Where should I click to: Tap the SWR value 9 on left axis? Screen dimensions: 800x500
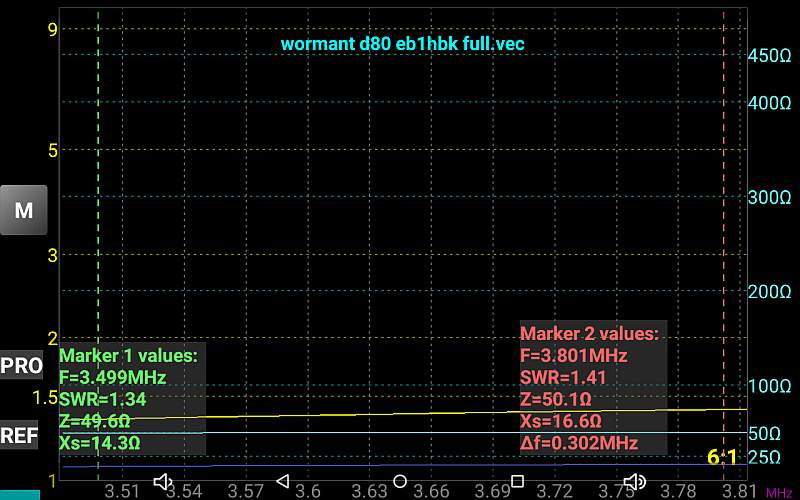click(x=52, y=29)
